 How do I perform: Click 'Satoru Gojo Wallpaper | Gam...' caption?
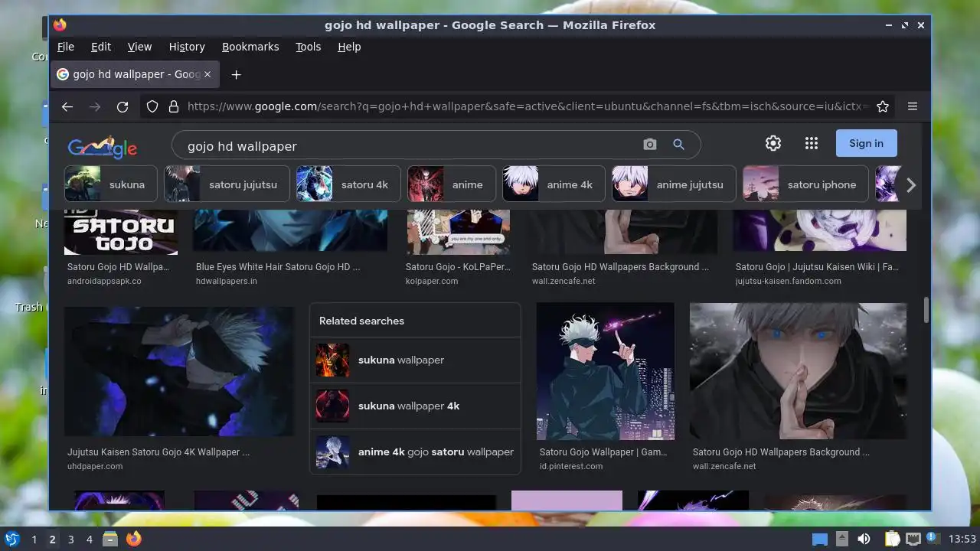[603, 452]
